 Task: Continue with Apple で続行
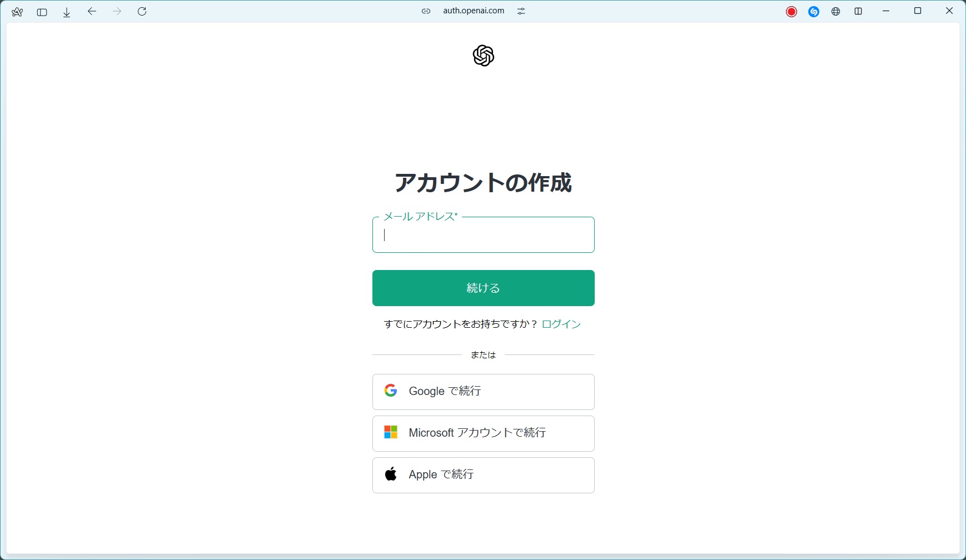(483, 475)
